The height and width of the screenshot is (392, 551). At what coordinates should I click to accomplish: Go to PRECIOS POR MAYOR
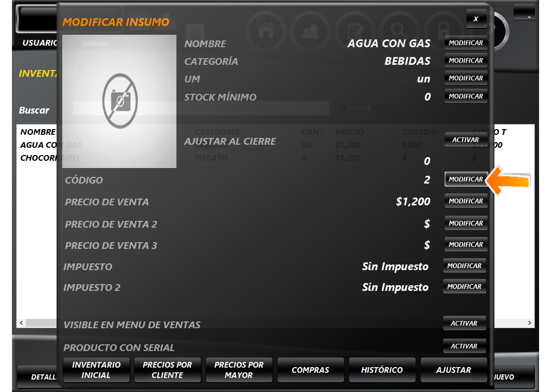(239, 370)
